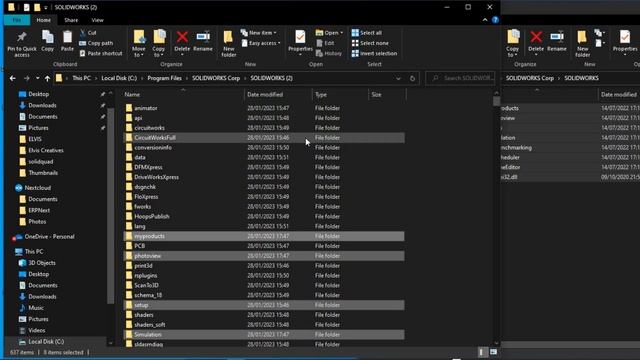Select Elvis Creatives folder in sidebar

tap(45, 150)
